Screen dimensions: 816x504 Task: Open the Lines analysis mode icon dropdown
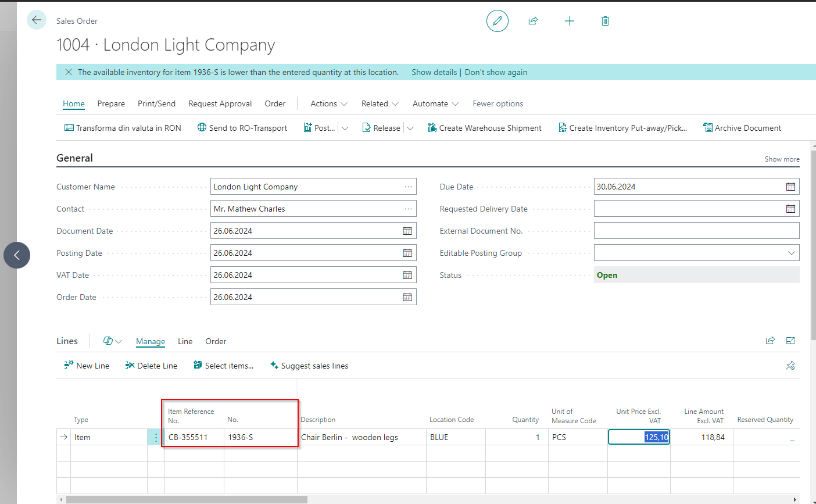112,341
